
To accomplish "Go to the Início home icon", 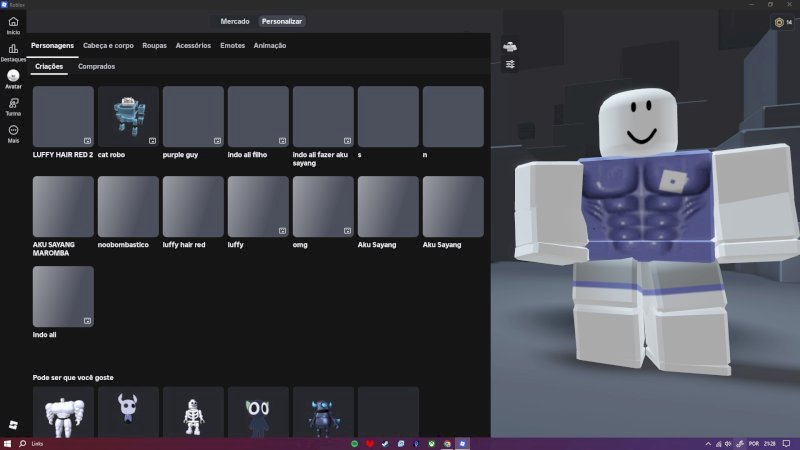I will click(x=13, y=21).
